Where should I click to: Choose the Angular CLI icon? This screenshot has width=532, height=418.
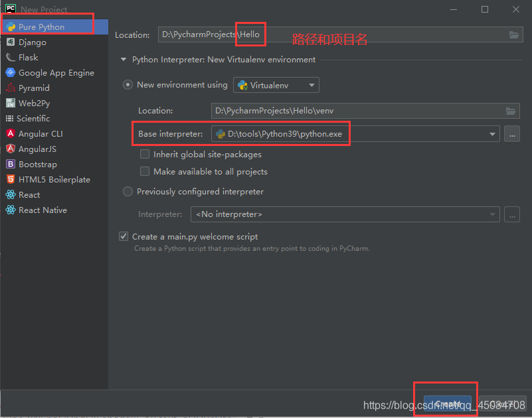point(11,134)
